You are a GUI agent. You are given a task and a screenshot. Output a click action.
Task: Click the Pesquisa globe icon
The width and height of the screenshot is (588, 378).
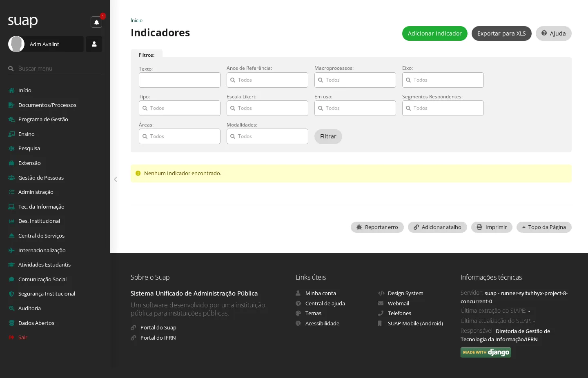pyautogui.click(x=11, y=149)
